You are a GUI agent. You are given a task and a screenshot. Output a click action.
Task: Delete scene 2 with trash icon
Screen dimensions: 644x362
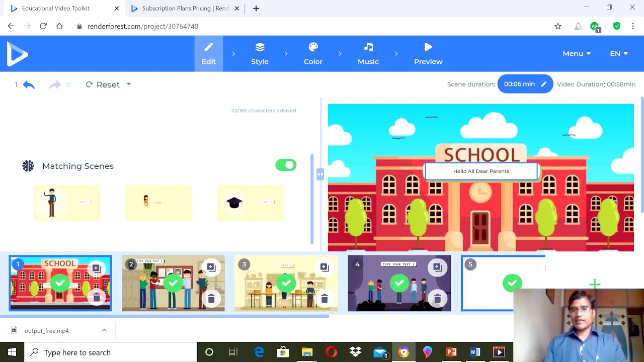[x=211, y=299]
